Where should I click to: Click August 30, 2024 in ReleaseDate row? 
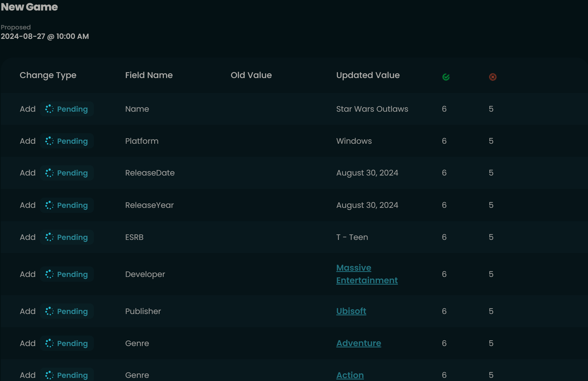367,173
